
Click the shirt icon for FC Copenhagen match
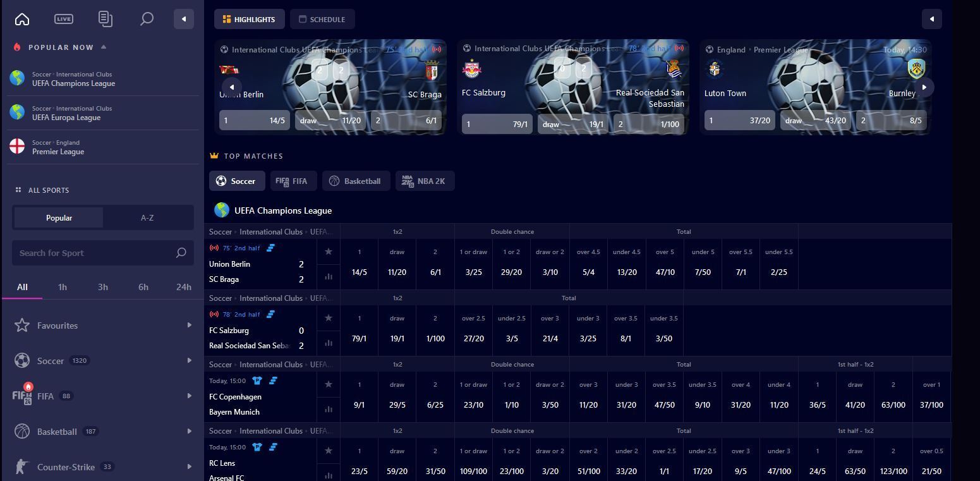point(257,381)
